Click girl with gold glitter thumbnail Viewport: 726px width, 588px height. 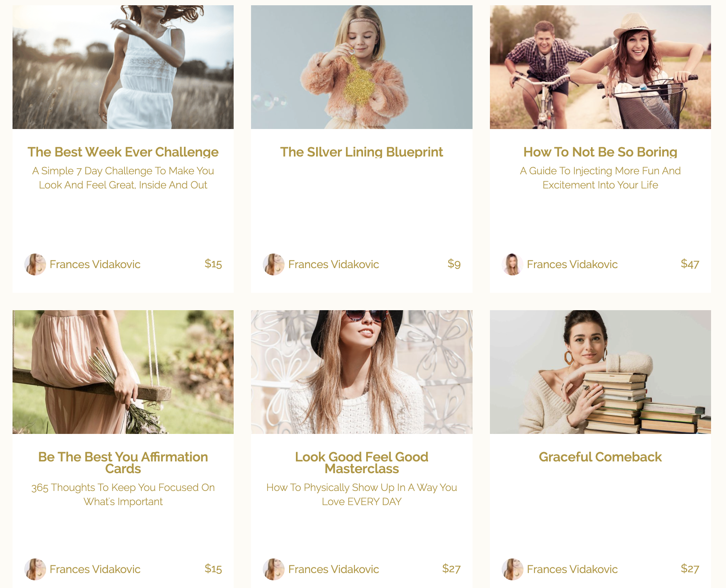[362, 67]
